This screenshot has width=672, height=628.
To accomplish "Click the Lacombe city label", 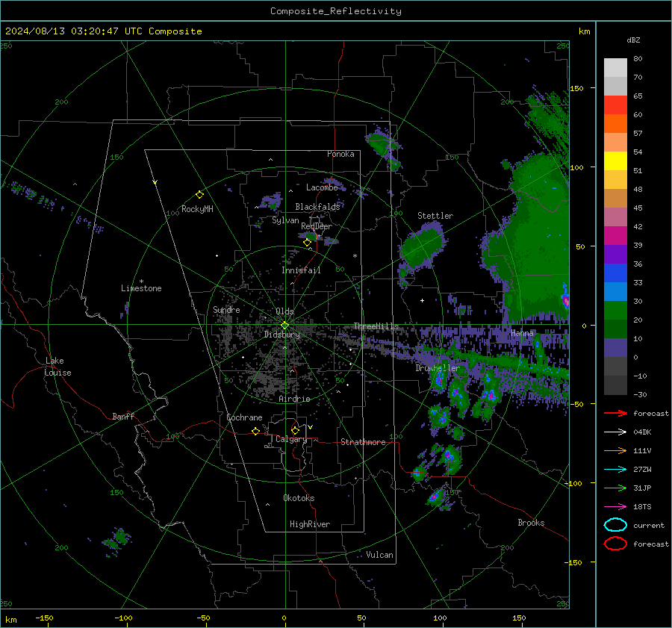I will [322, 187].
